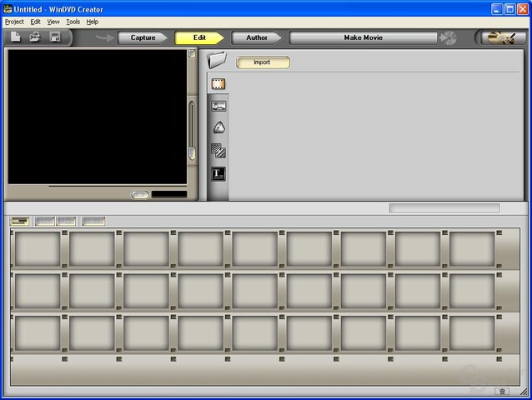
Task: Click the volume slider beside preview
Action: [x=192, y=130]
